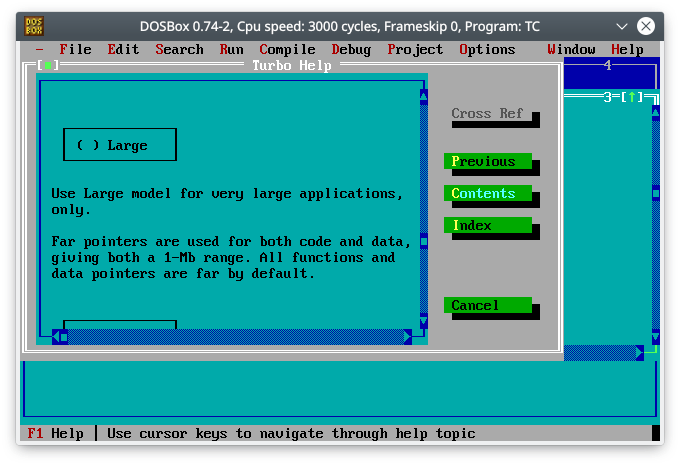Click help vertical scrollbar thumb
This screenshot has height=465, width=680.
point(424,241)
